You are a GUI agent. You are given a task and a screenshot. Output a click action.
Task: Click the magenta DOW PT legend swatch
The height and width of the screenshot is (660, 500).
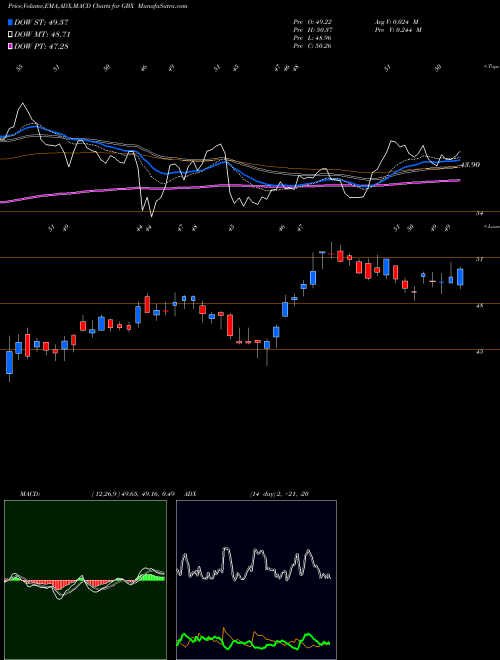10,46
